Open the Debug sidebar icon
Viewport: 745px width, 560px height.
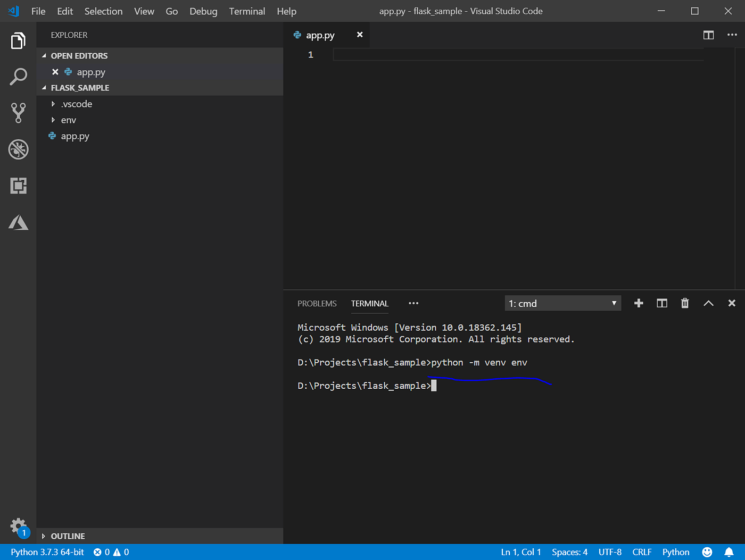coord(18,149)
